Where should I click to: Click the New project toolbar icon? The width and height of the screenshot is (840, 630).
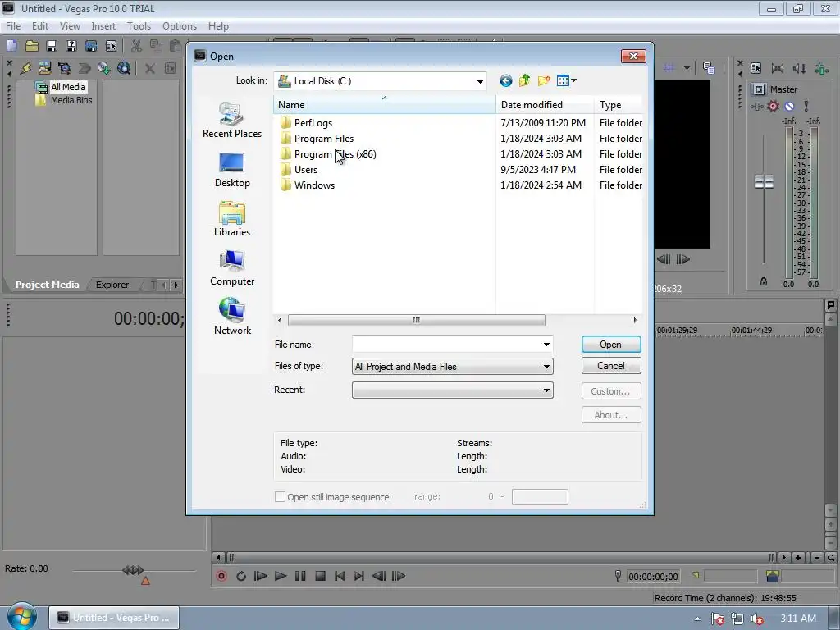tap(11, 46)
